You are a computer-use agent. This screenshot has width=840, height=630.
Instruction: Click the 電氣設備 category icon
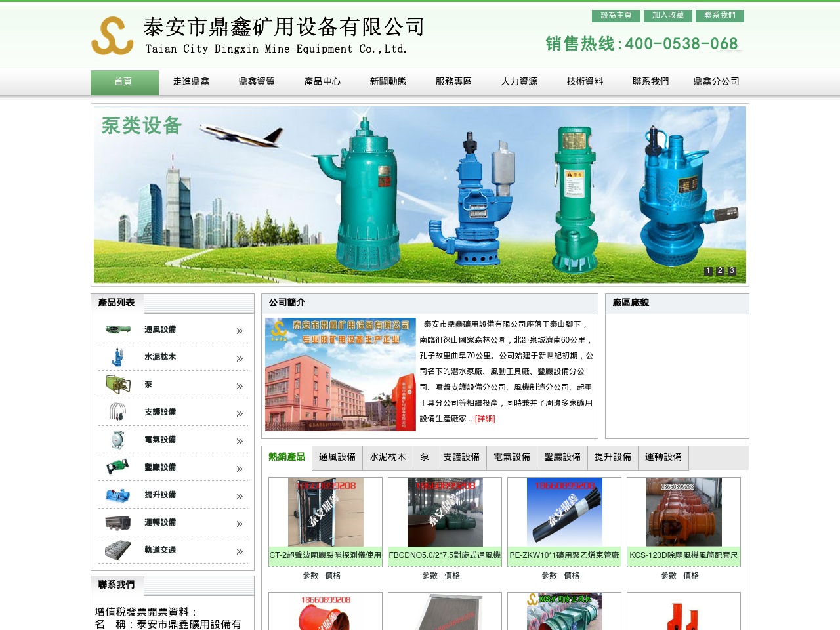point(118,440)
